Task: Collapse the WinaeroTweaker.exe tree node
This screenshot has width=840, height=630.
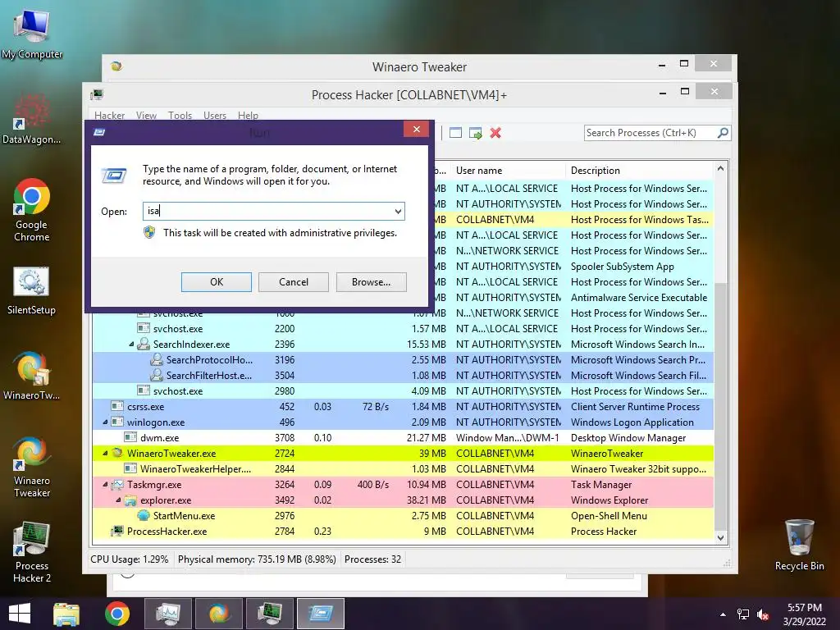Action: click(x=105, y=453)
